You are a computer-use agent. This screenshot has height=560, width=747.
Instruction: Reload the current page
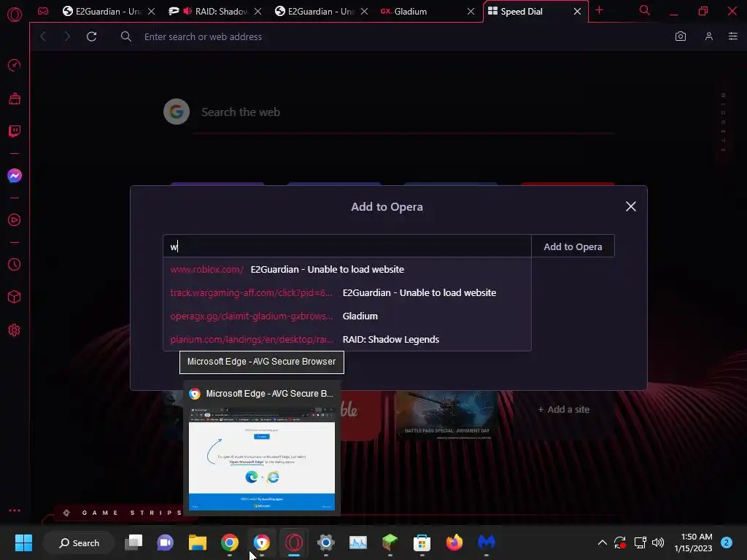91,36
